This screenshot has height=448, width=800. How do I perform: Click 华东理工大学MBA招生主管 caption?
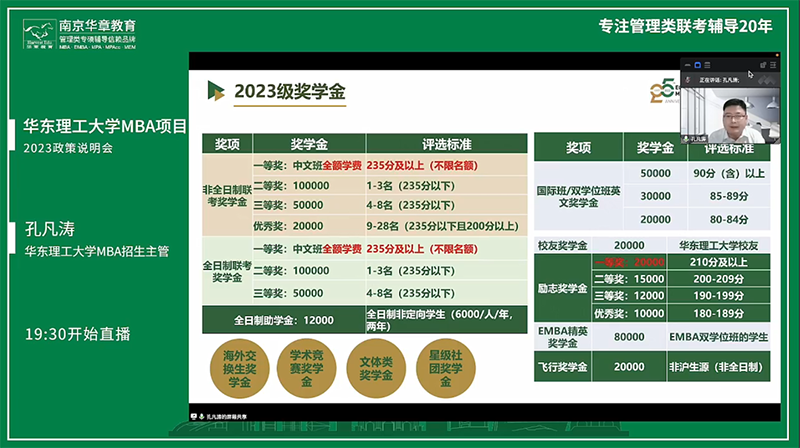click(x=96, y=251)
